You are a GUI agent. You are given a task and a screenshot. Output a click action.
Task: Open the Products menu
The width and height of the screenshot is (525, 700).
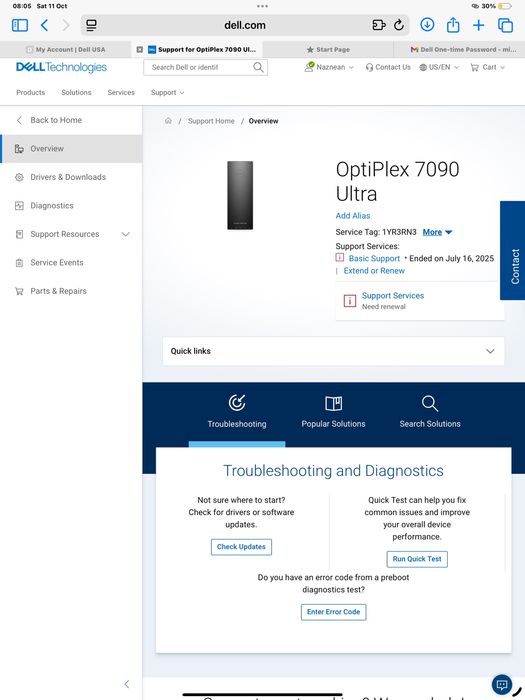pos(30,92)
